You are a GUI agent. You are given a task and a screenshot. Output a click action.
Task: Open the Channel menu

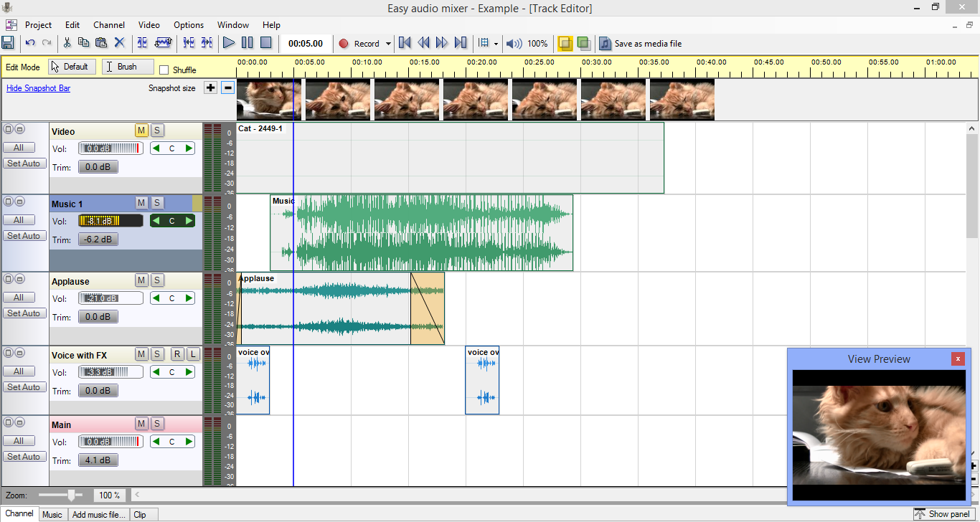(x=109, y=24)
